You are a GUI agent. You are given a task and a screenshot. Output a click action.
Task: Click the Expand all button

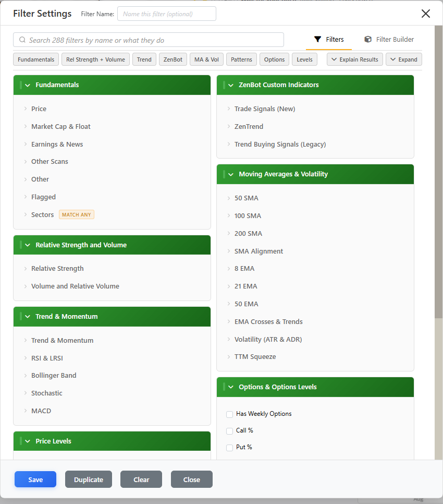tap(404, 59)
